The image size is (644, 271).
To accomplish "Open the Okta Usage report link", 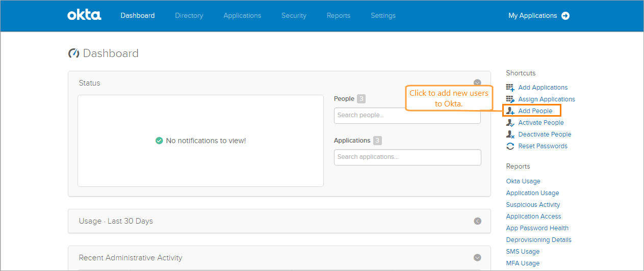I will (x=523, y=181).
